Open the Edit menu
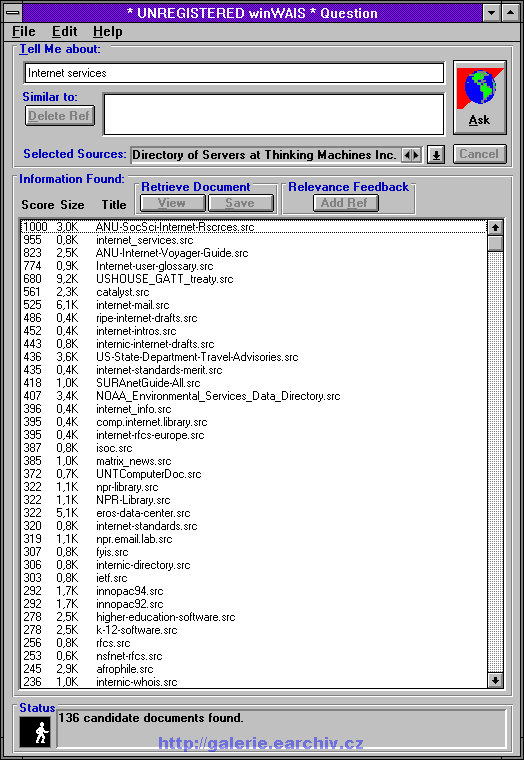The width and height of the screenshot is (524, 760). [x=64, y=32]
